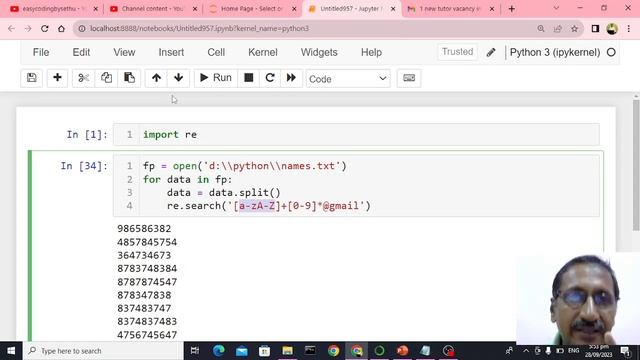Open zoom magnifier in address bar
Viewport: 640px width, 360px height.
541,29
